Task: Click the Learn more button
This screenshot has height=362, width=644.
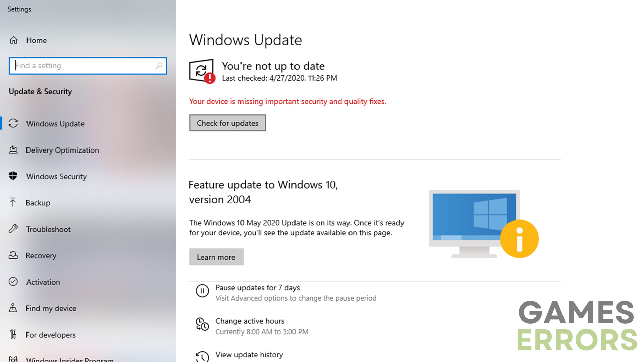Action: (x=216, y=257)
